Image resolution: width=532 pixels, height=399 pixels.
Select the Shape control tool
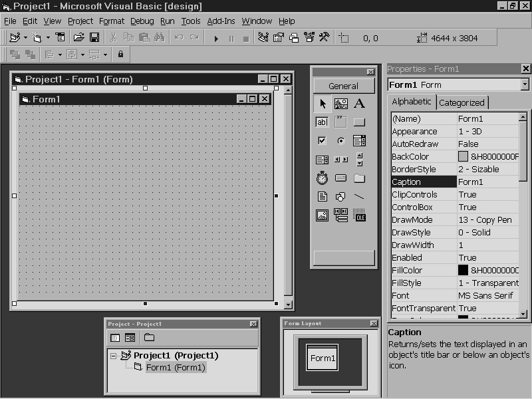[340, 196]
